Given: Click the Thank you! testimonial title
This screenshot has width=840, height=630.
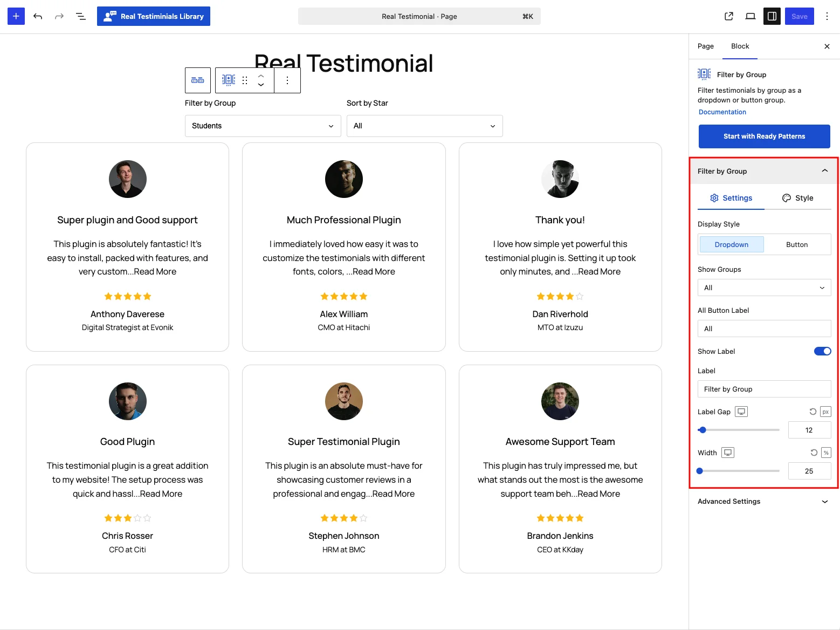Looking at the screenshot, I should click(x=560, y=220).
